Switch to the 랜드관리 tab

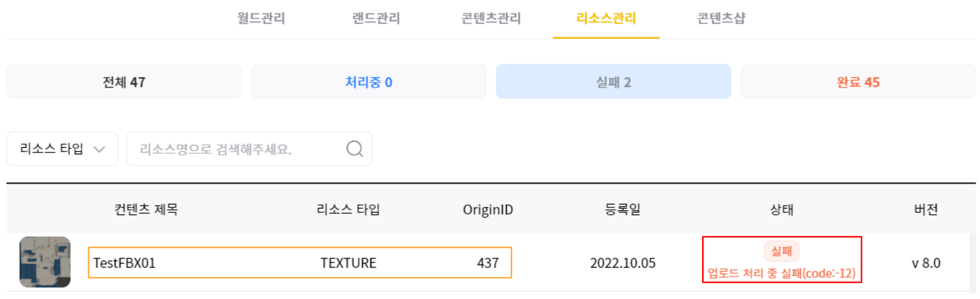pos(376,19)
